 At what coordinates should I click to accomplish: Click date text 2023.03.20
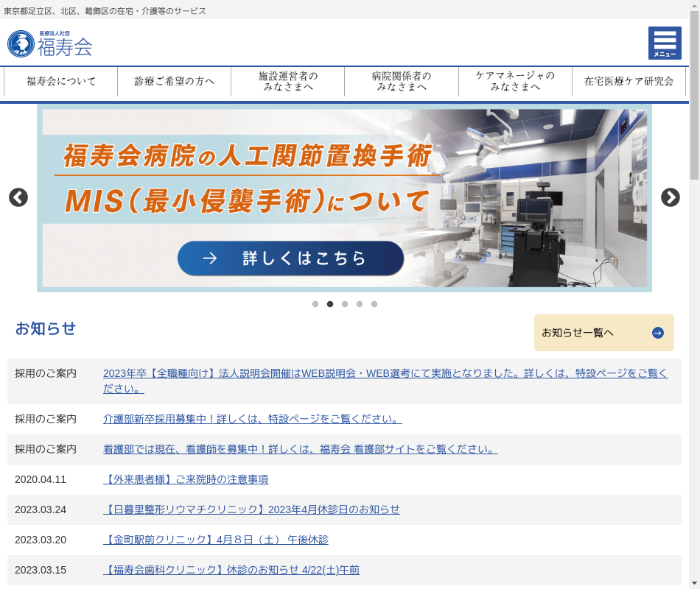click(41, 540)
